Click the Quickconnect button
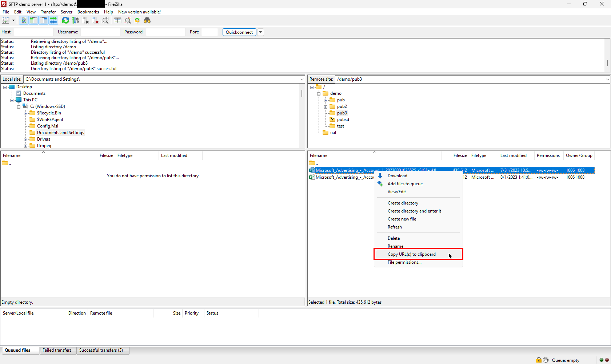Screen dimensions: 611x364 [x=239, y=32]
